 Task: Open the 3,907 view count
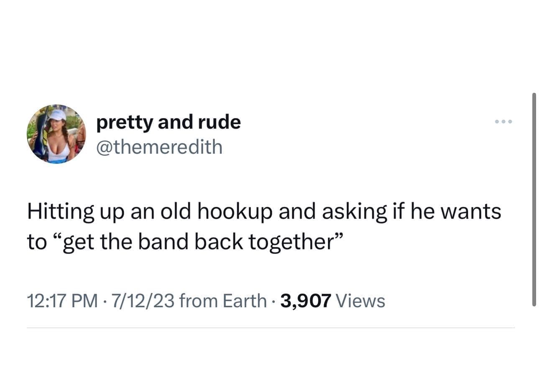[x=306, y=301]
